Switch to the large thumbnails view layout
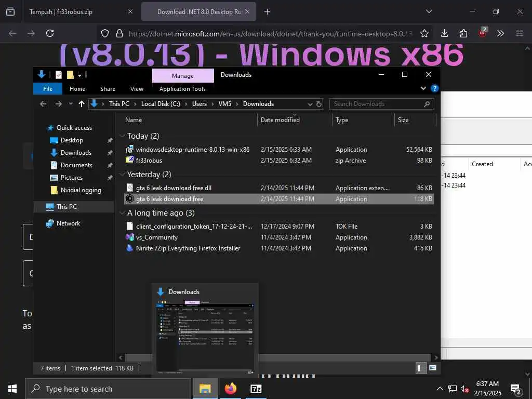Image resolution: width=532 pixels, height=399 pixels. tap(433, 368)
